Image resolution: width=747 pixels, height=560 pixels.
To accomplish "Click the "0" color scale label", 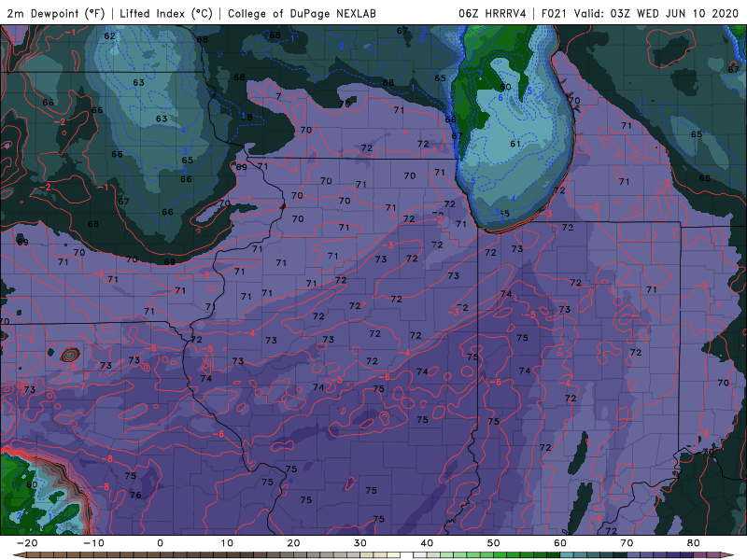I will pyautogui.click(x=160, y=543).
